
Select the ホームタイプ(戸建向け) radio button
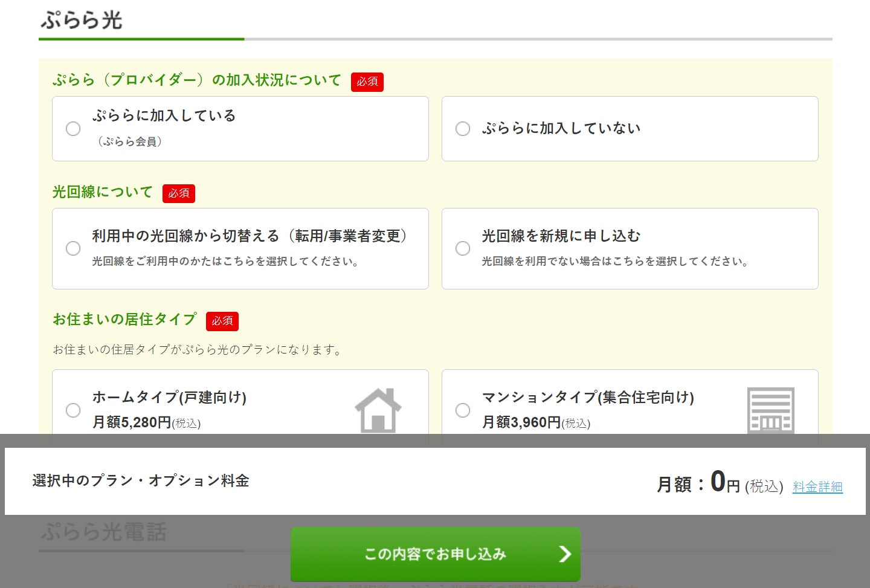[x=73, y=410]
